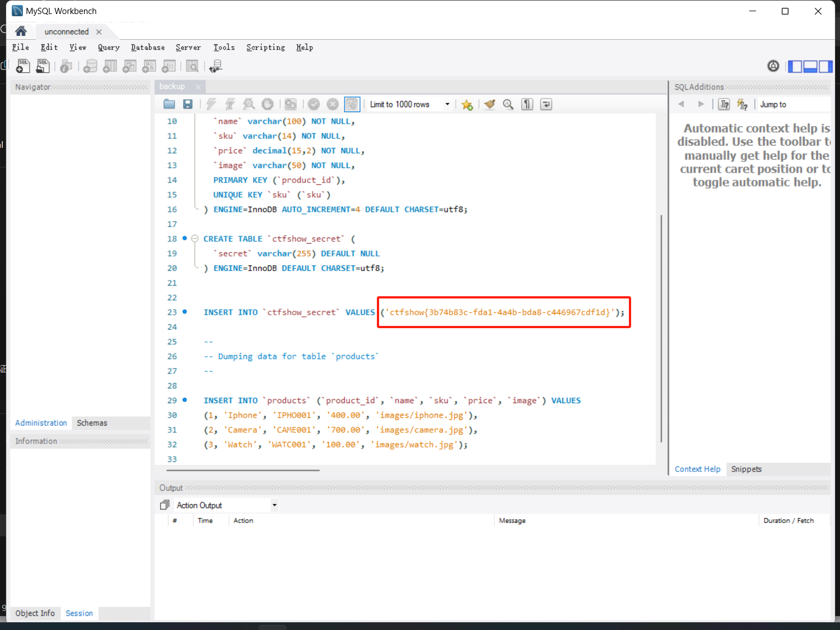840x630 pixels.
Task: Toggle auto-commit mode button
Action: tap(352, 104)
